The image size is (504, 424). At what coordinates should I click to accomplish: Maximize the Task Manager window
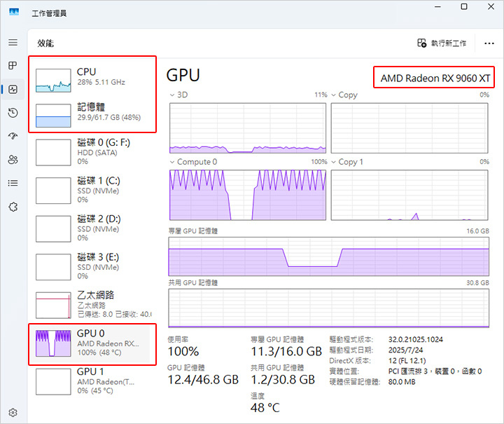[x=464, y=6]
